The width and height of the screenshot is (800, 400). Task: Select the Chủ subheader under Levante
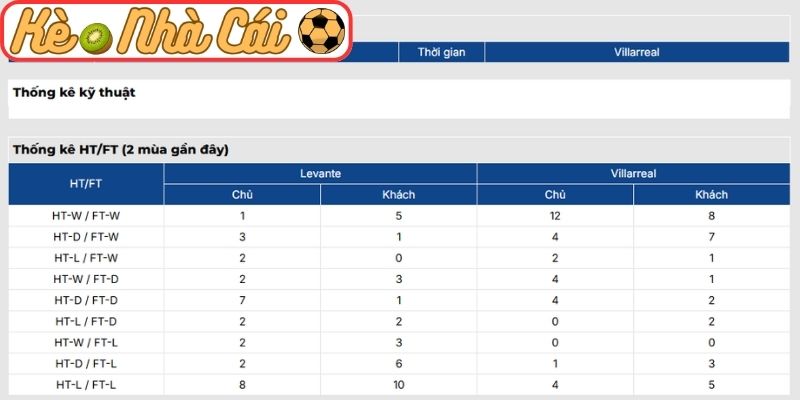(x=242, y=194)
